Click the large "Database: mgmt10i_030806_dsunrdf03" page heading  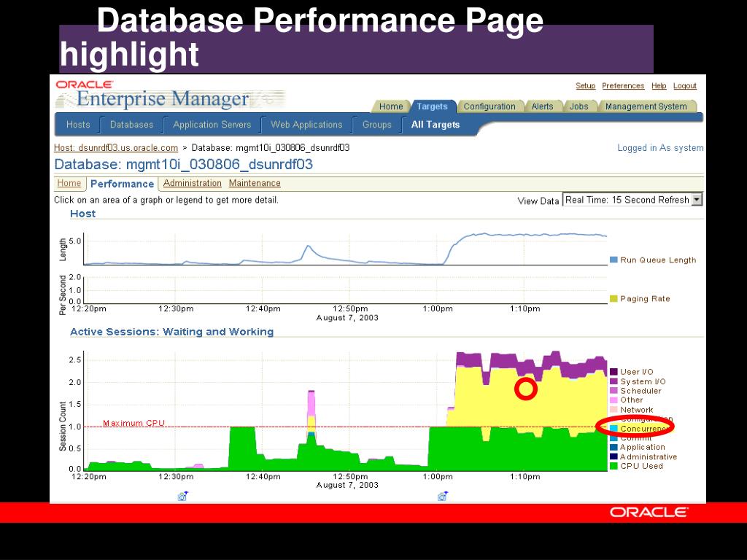183,164
